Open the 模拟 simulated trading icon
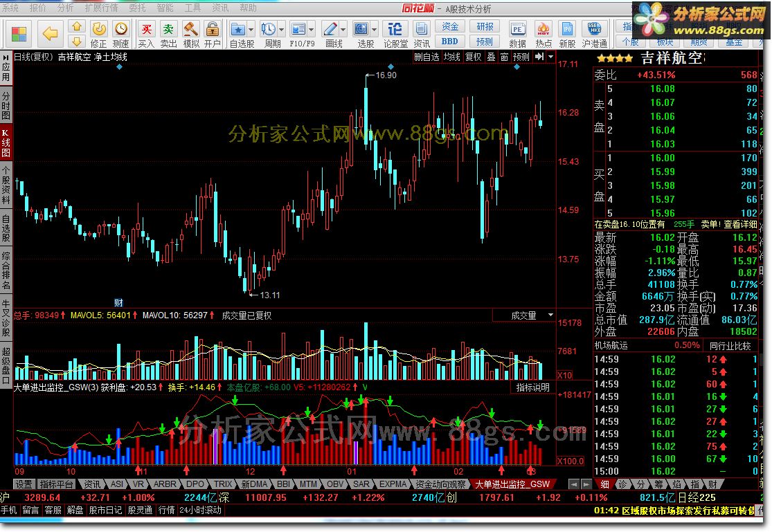Screen dimensions: 772x532 191,34
